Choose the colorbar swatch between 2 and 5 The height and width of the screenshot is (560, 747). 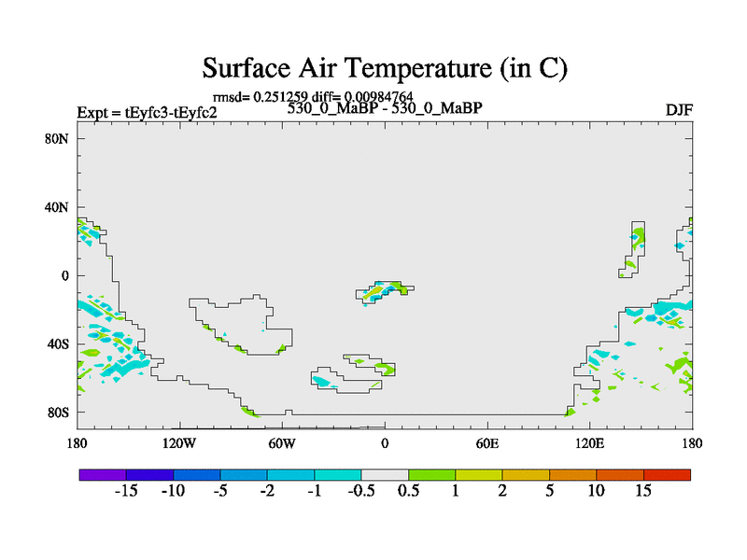pyautogui.click(x=526, y=474)
